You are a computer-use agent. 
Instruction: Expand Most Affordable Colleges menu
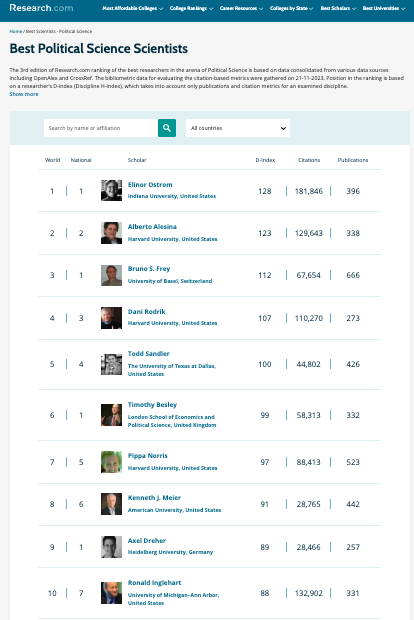[x=132, y=8]
